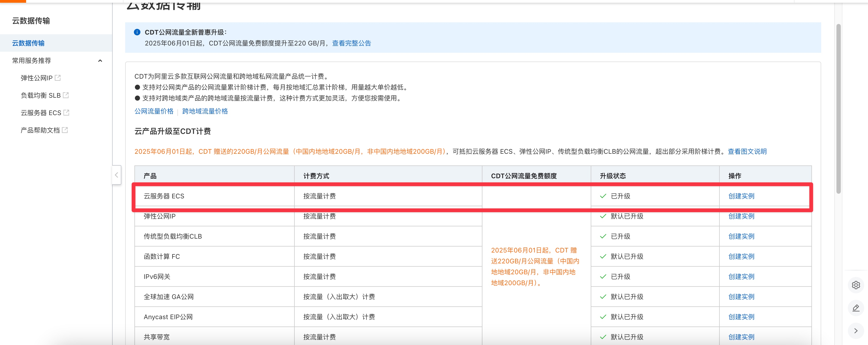Click external link icon beside 产品帮助文档
868x345 pixels.
point(65,130)
